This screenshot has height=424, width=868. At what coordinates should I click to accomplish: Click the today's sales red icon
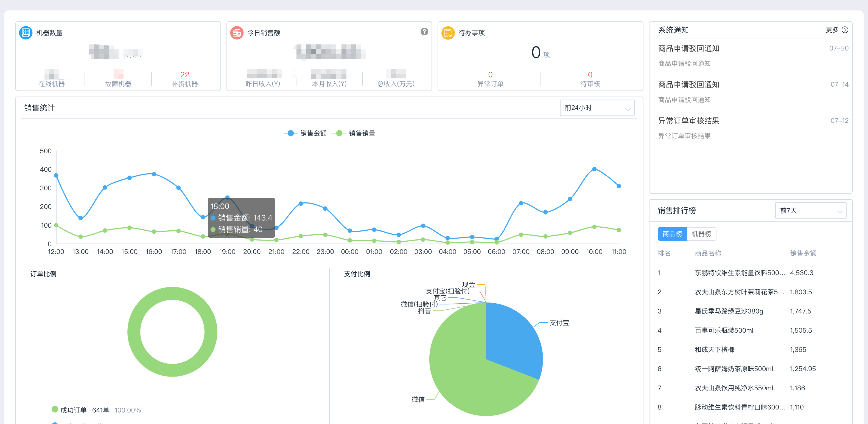[x=237, y=33]
